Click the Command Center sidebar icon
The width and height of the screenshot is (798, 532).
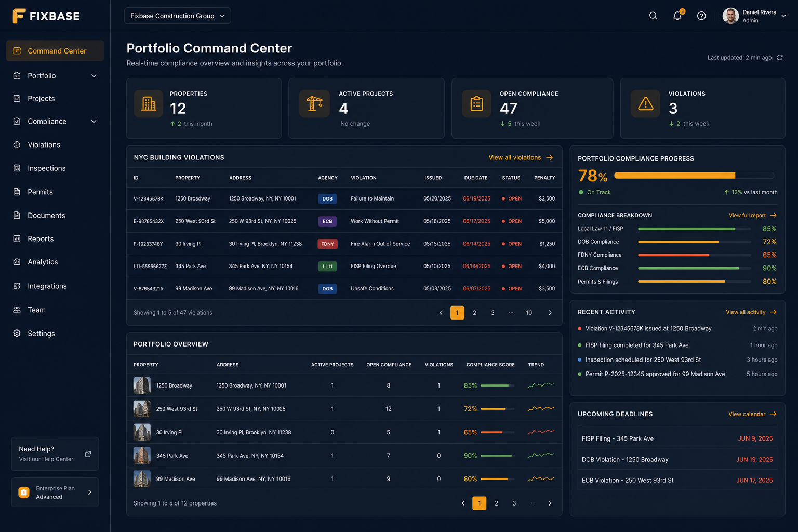click(x=17, y=51)
